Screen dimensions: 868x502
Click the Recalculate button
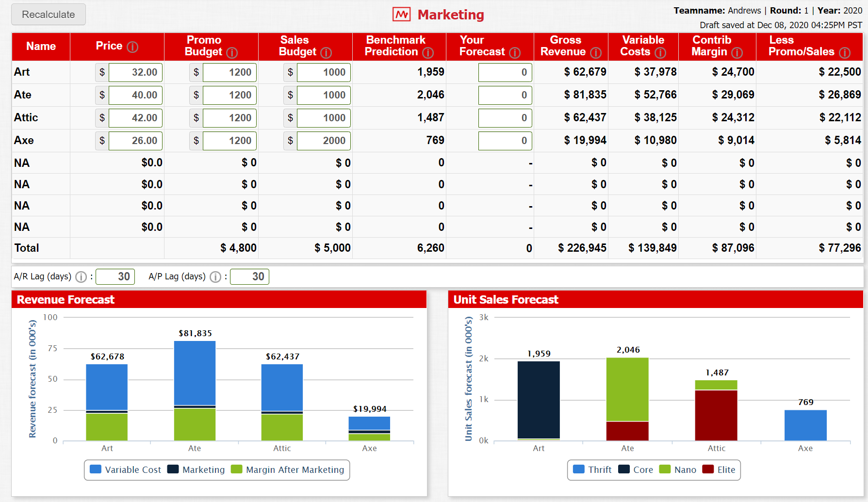49,15
